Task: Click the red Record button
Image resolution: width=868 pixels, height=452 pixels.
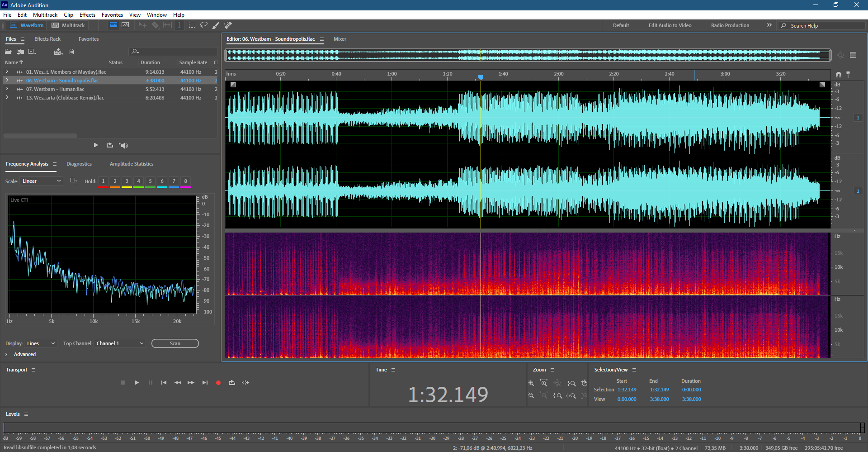Action: pos(218,383)
